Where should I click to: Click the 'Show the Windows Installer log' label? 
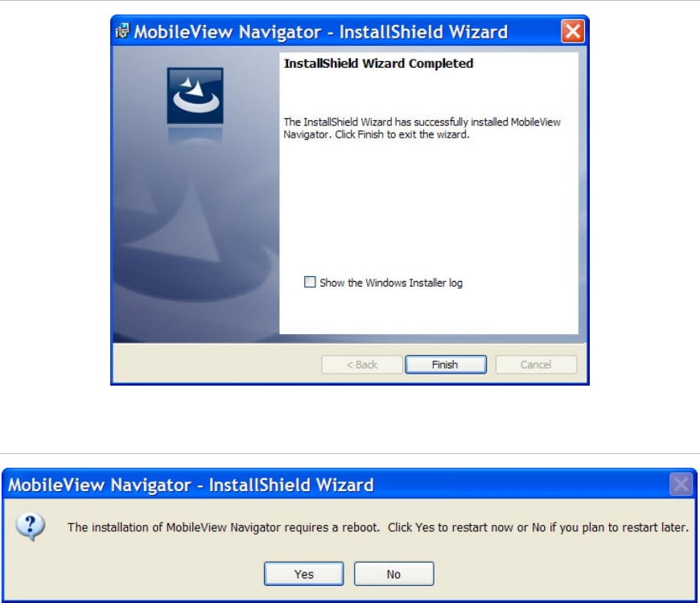[391, 283]
